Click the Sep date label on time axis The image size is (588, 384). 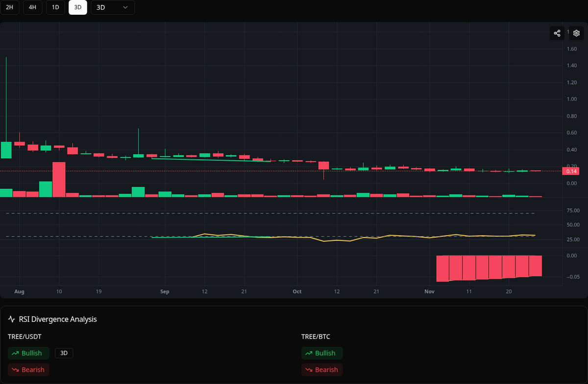pyautogui.click(x=164, y=291)
